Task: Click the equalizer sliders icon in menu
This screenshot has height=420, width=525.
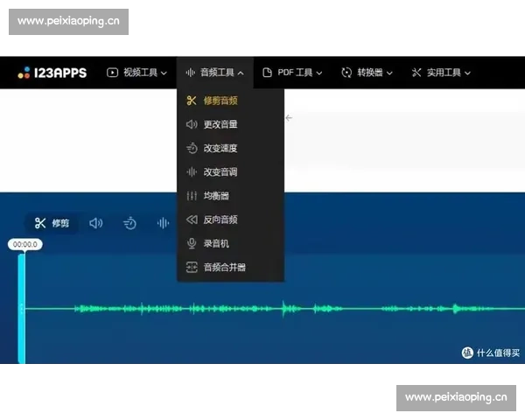Action: tap(192, 196)
